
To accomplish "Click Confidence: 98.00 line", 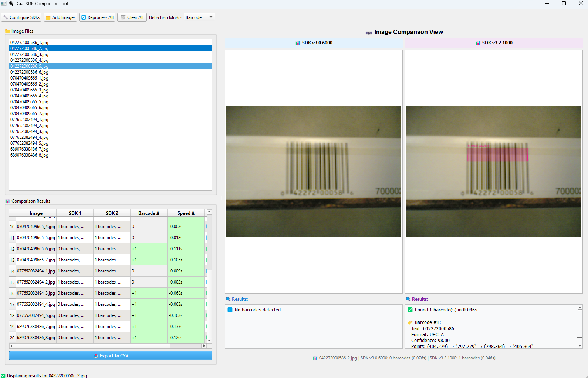I will pyautogui.click(x=430, y=341).
